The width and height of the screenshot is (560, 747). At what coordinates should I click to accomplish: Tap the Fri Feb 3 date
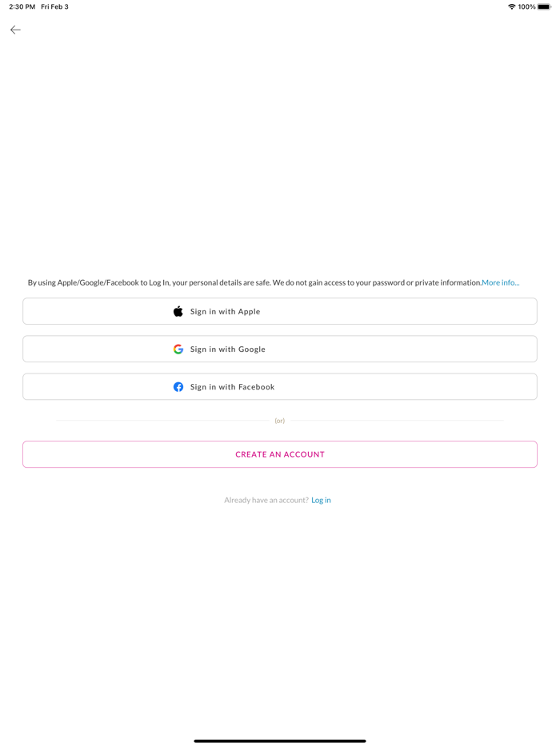(x=54, y=6)
